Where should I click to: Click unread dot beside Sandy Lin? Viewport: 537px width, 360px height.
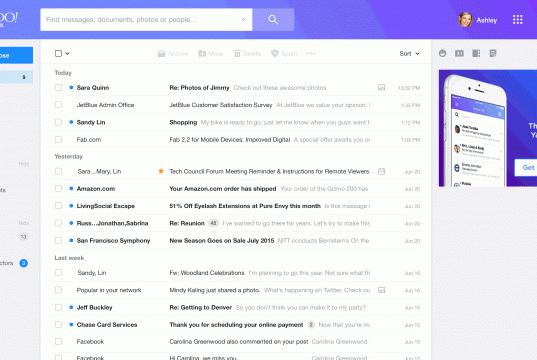(x=71, y=122)
